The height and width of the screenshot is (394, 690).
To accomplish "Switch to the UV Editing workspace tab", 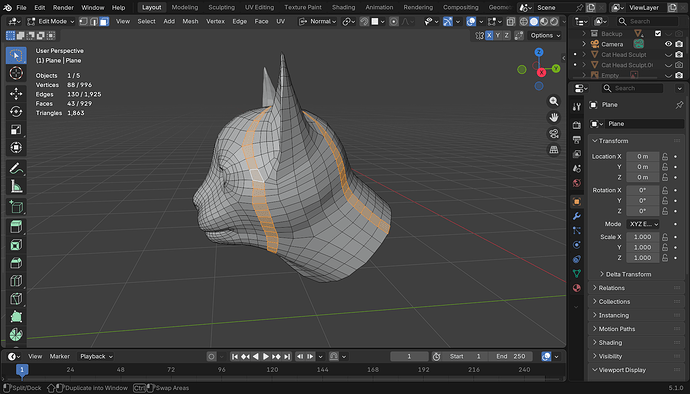I will pyautogui.click(x=259, y=7).
